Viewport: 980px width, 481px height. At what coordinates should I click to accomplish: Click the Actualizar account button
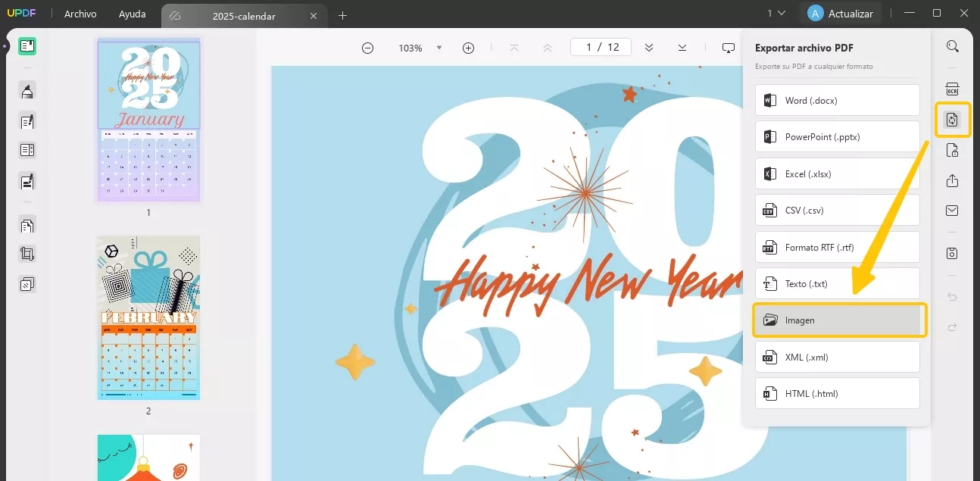pyautogui.click(x=840, y=14)
